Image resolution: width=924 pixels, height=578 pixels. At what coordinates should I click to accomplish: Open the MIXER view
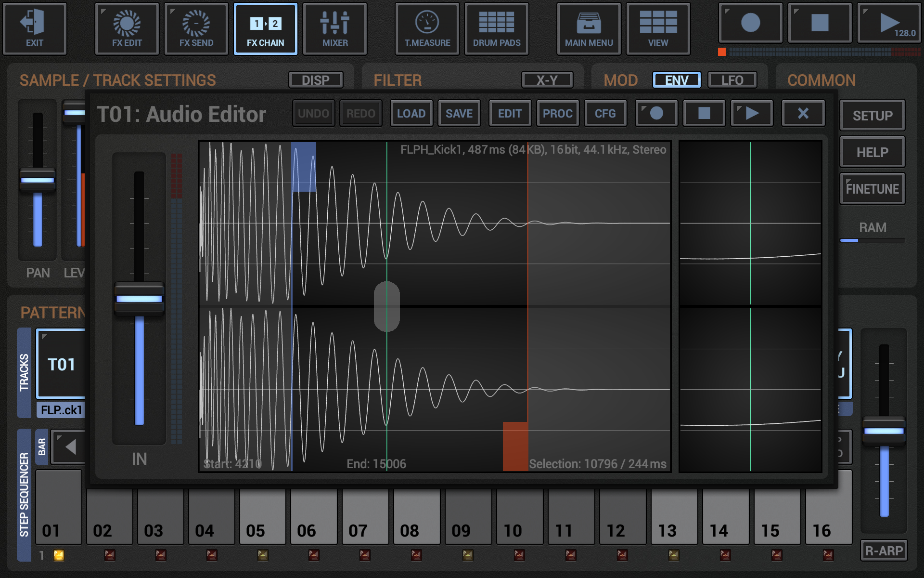click(335, 29)
